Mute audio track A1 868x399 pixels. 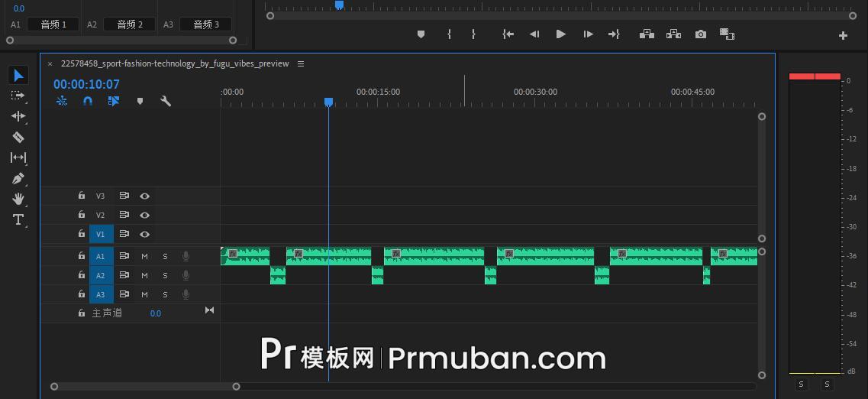144,257
